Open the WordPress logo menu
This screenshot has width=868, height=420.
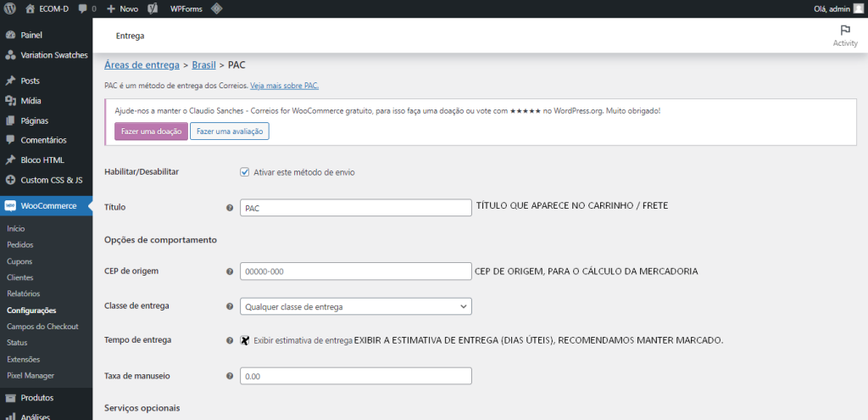(9, 8)
